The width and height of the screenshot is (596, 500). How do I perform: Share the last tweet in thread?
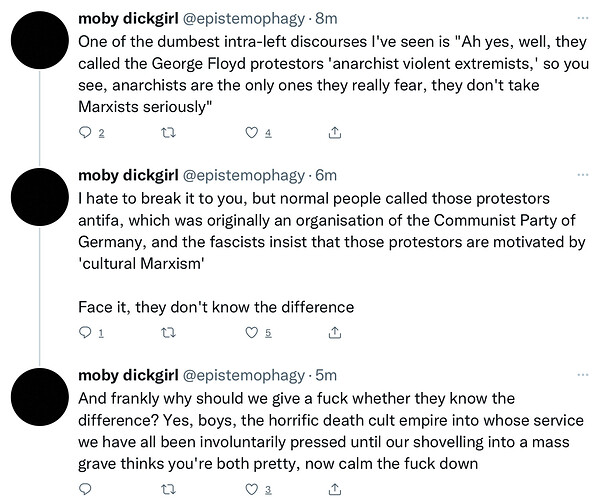click(334, 489)
